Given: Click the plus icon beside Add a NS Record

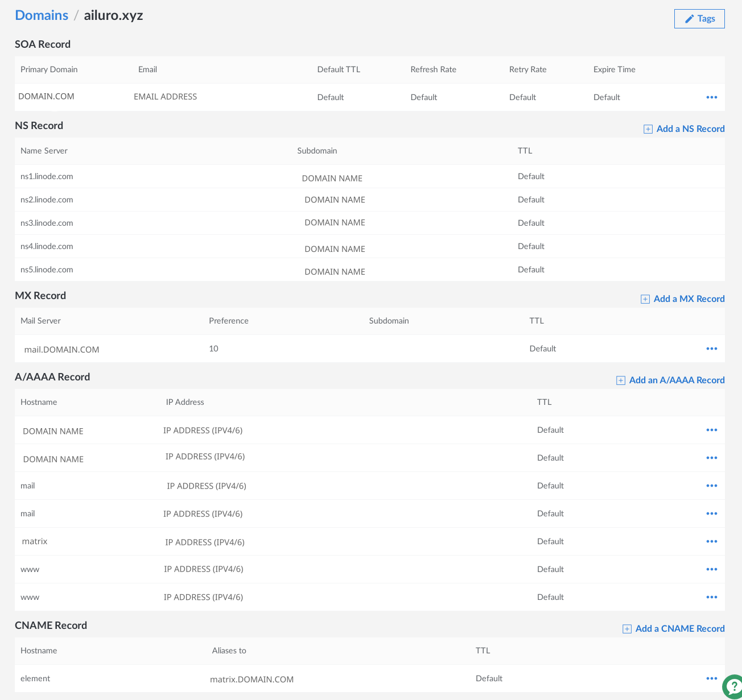Looking at the screenshot, I should coord(648,129).
